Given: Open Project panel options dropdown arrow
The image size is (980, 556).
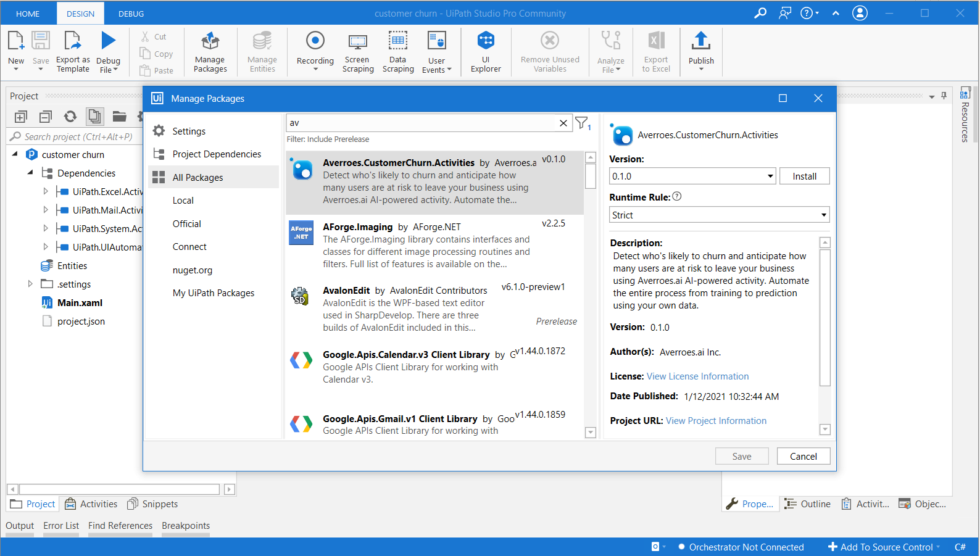Looking at the screenshot, I should [932, 96].
